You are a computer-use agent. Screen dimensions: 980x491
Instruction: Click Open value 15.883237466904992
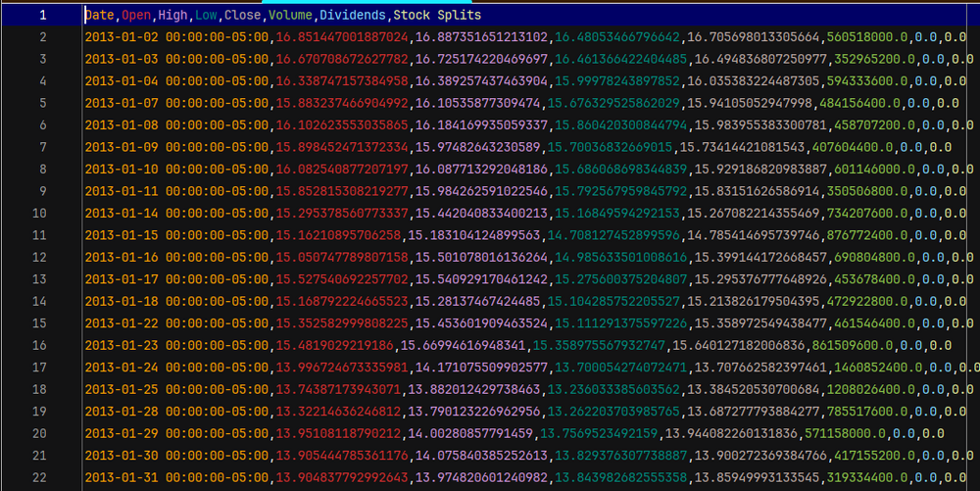[x=342, y=103]
